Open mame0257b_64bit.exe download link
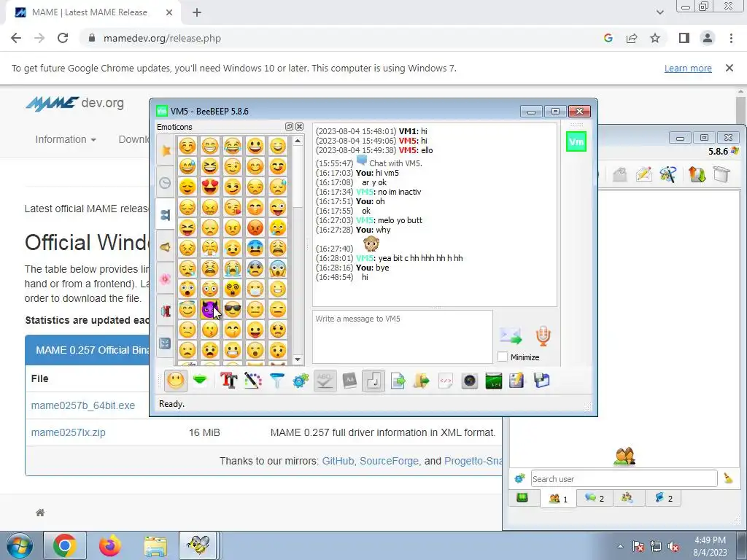The height and width of the screenshot is (560, 747). point(83,405)
